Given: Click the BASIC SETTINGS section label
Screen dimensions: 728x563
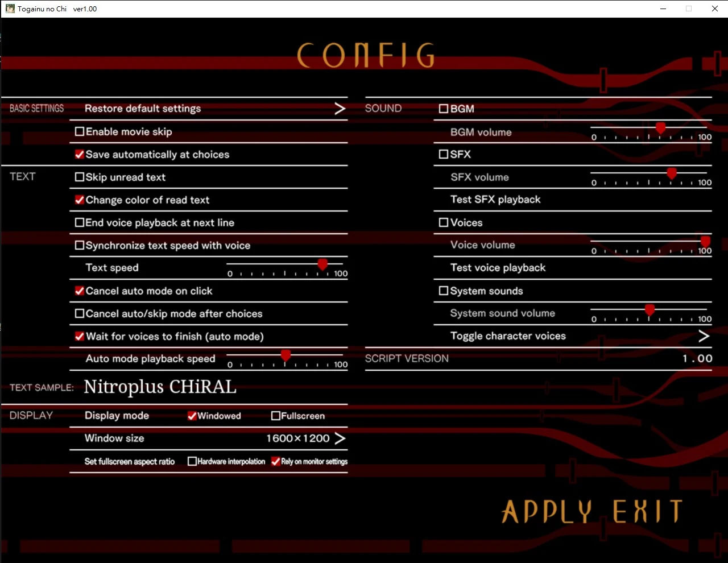Looking at the screenshot, I should (x=36, y=109).
